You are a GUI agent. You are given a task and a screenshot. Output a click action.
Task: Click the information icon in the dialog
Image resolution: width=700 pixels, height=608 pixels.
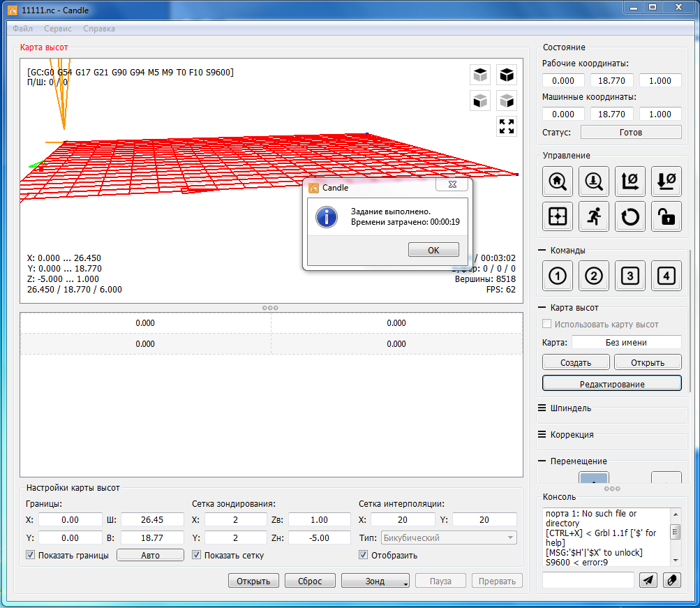tap(327, 217)
